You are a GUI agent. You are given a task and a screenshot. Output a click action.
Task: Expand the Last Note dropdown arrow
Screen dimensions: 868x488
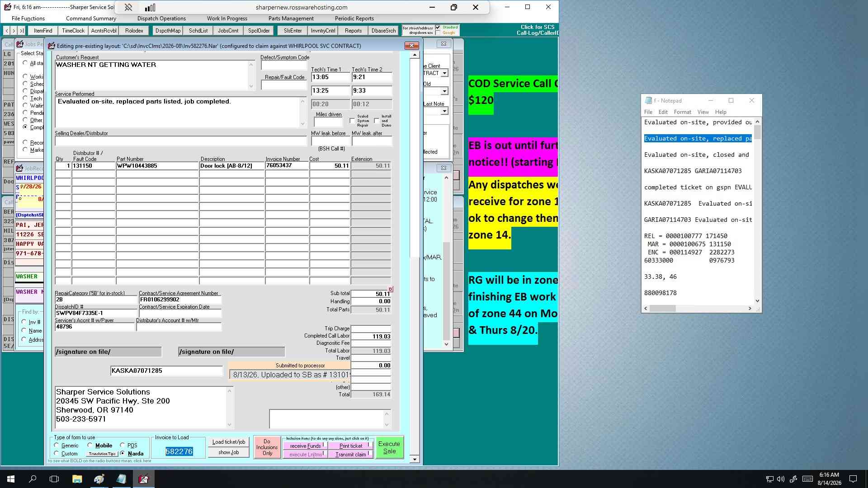[x=444, y=111]
